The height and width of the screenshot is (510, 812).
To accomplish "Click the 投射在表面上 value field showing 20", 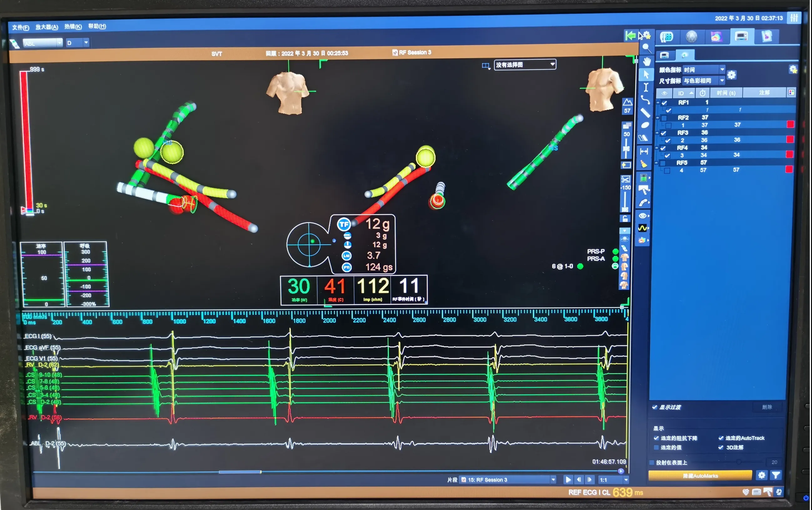I will pyautogui.click(x=774, y=462).
